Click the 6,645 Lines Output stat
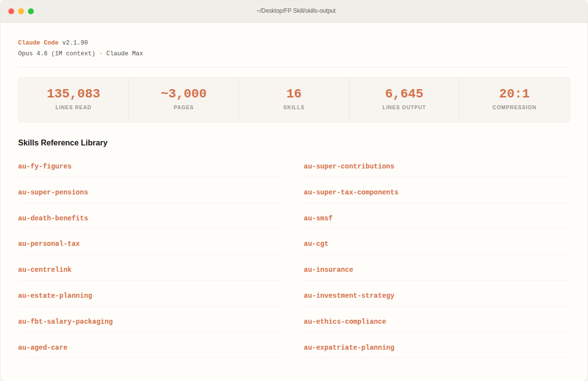 [404, 99]
